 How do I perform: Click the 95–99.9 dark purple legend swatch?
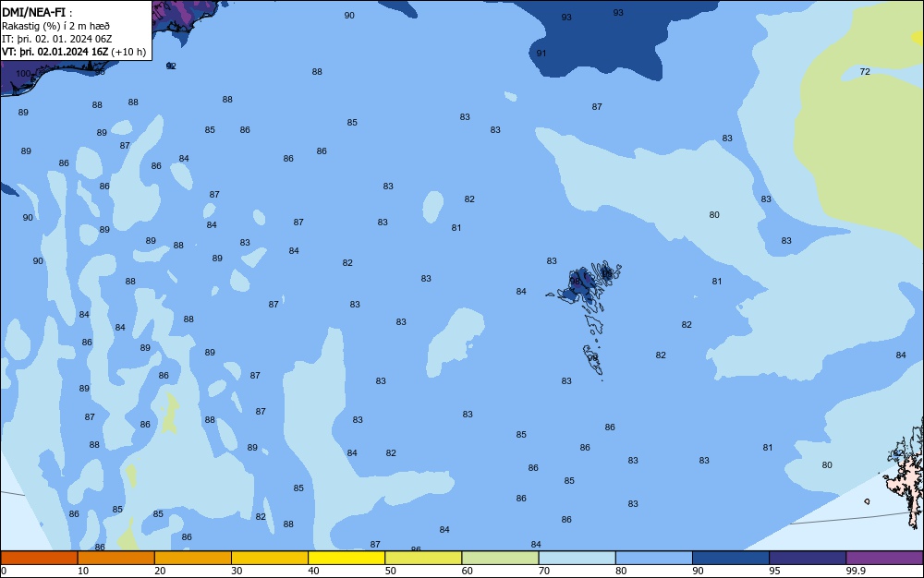tap(808, 558)
